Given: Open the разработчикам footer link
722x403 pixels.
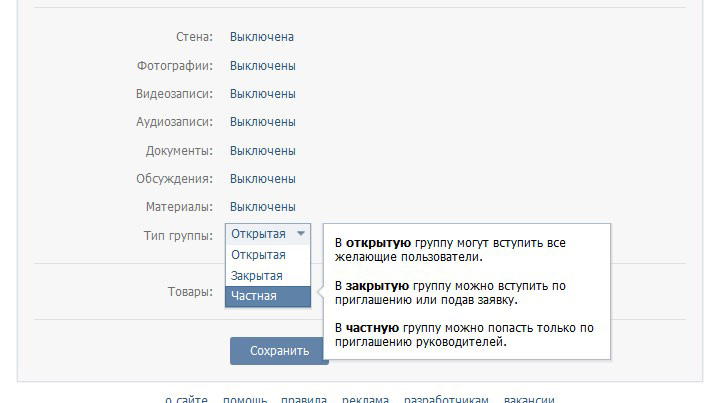Looking at the screenshot, I should (446, 399).
